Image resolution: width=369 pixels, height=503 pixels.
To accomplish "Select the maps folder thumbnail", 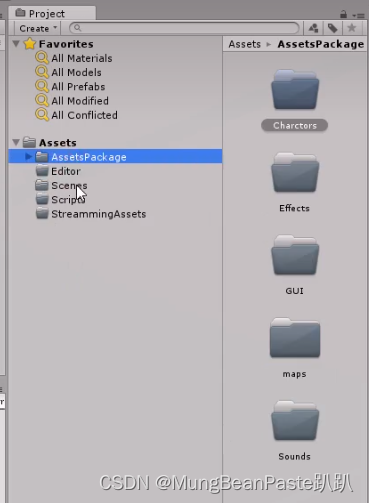I will tap(295, 338).
